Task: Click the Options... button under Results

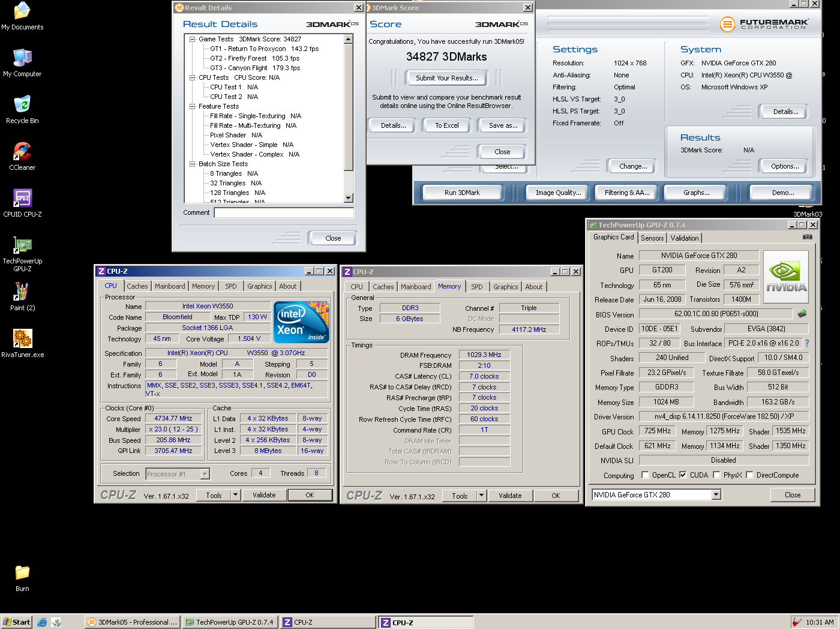Action: pyautogui.click(x=785, y=166)
